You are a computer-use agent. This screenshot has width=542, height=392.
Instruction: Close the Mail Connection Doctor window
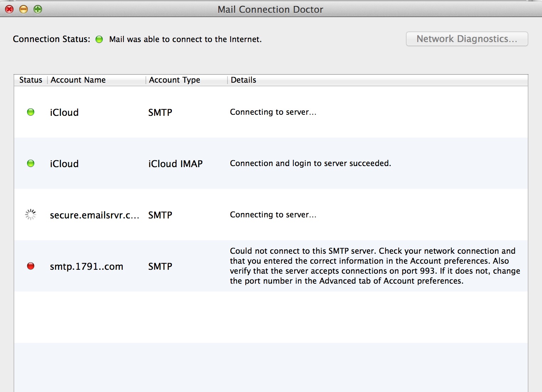pyautogui.click(x=9, y=9)
